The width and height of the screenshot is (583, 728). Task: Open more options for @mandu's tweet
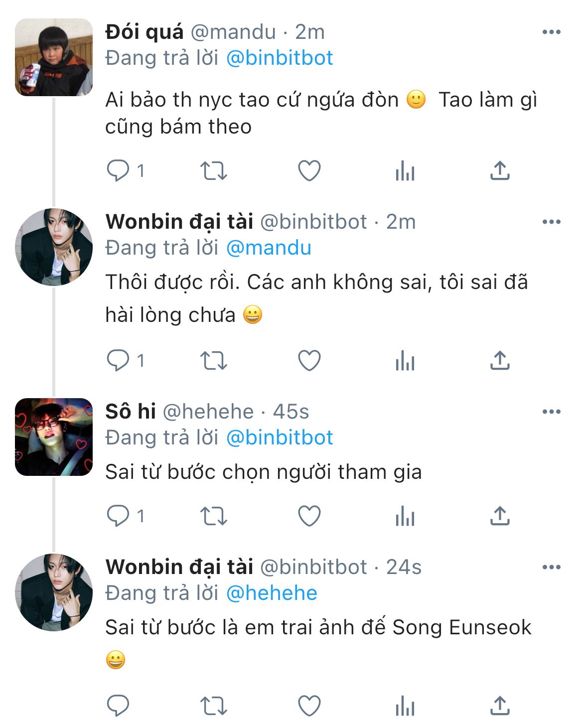551,32
